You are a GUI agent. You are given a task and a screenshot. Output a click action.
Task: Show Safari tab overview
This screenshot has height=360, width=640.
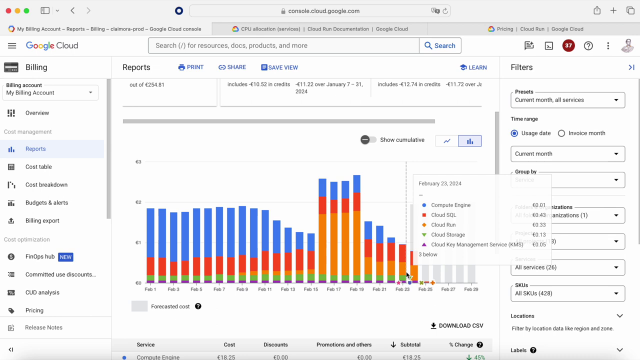630,11
